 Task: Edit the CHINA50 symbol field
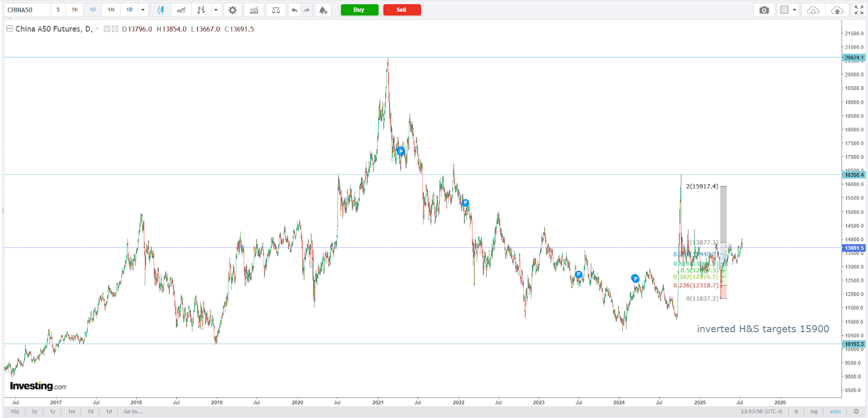pyautogui.click(x=27, y=10)
